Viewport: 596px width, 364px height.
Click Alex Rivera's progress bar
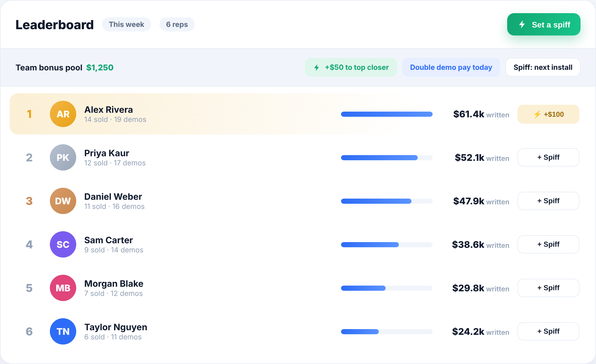coord(387,114)
